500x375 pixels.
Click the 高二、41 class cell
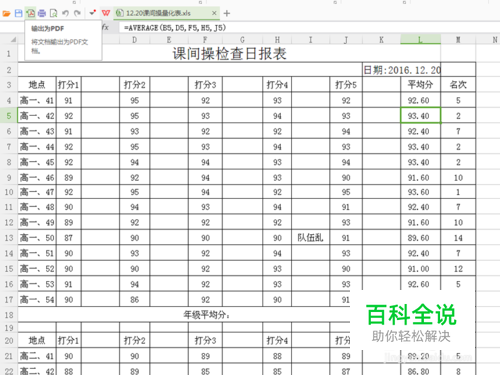(37, 356)
